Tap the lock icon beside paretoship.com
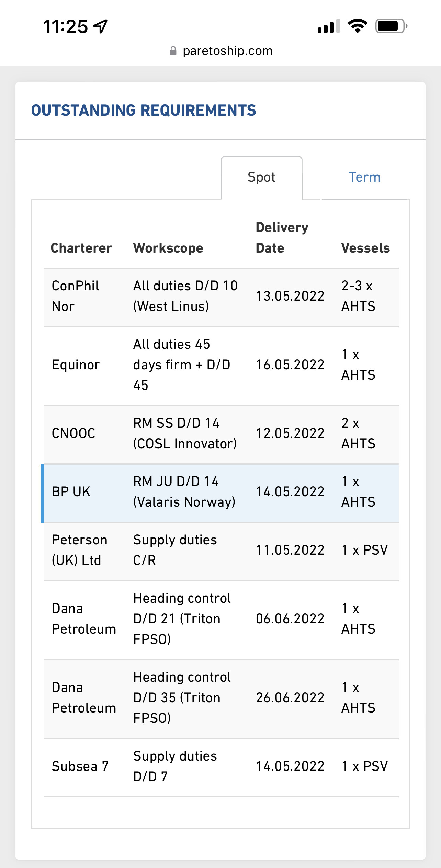The width and height of the screenshot is (441, 868). click(x=173, y=51)
